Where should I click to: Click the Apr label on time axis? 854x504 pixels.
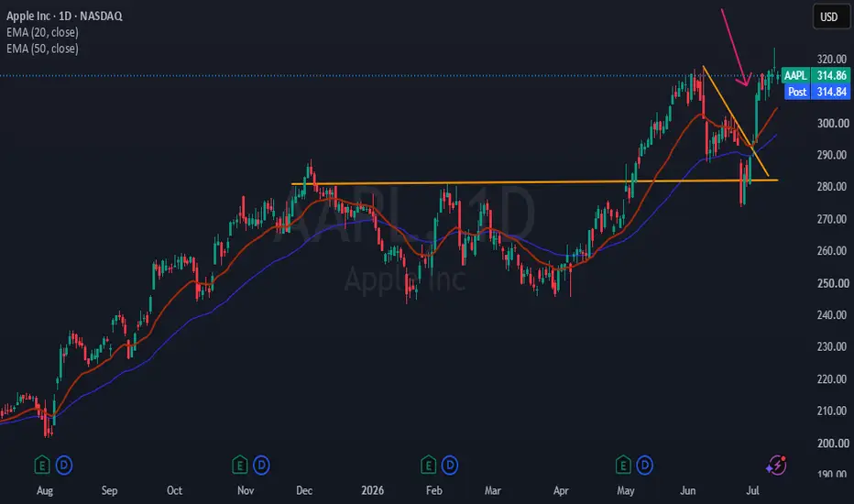click(x=561, y=490)
